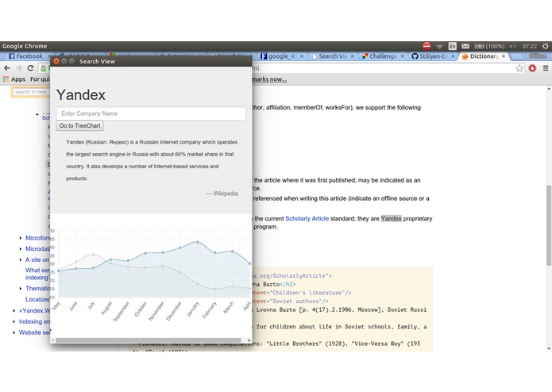
Task: Close the Dictionary tab
Action: [x=504, y=56]
